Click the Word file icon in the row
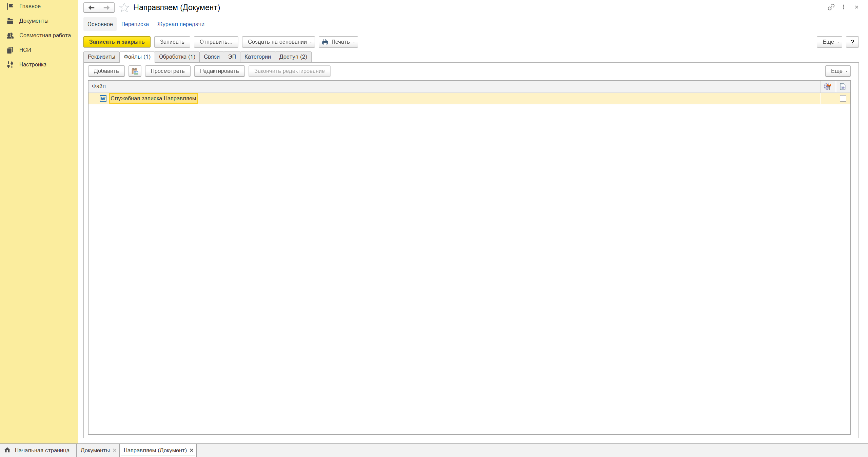The image size is (868, 457). point(103,99)
